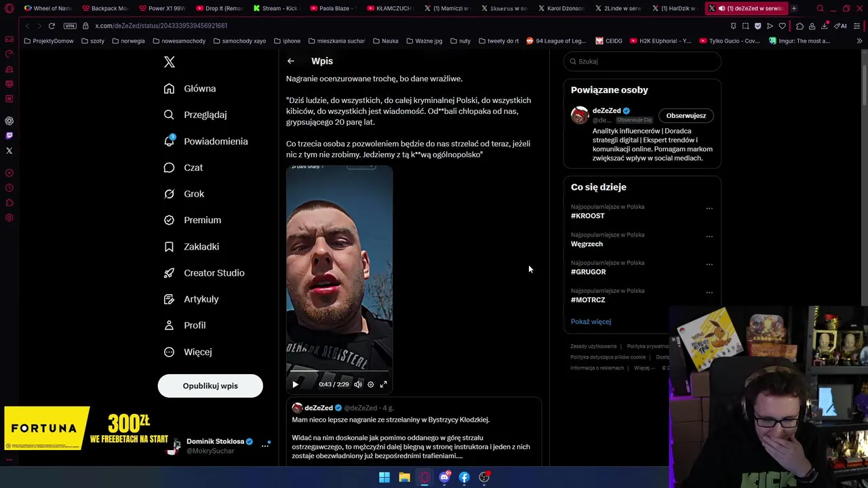Image resolution: width=868 pixels, height=488 pixels.
Task: Toggle video fullscreen mode
Action: click(383, 384)
